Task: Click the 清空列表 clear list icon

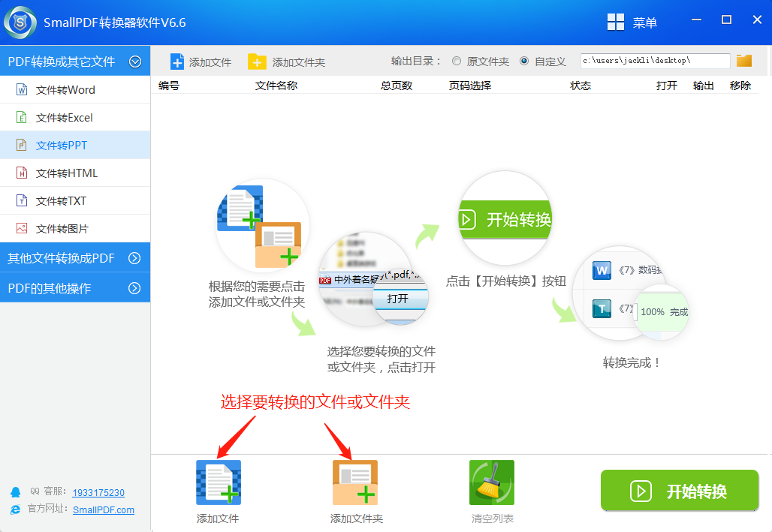Action: pos(491,482)
